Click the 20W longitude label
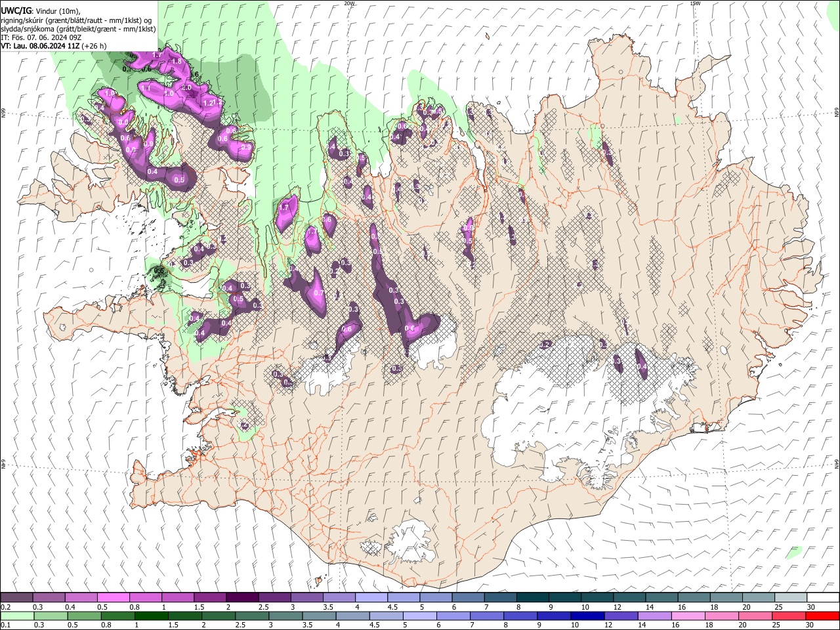This screenshot has width=840, height=630. pos(349,3)
